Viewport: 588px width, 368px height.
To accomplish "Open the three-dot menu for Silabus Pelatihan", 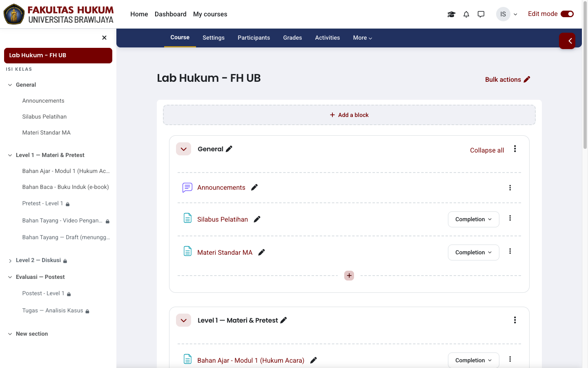I will tap(510, 218).
